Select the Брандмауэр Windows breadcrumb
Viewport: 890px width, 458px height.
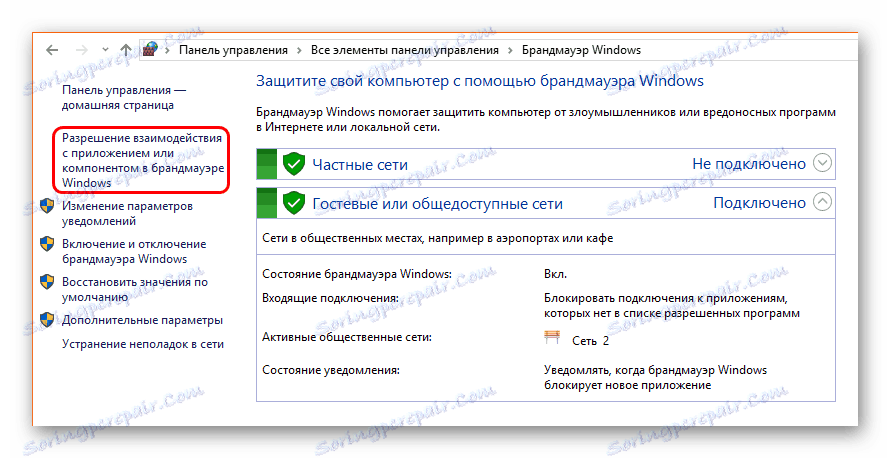[581, 50]
